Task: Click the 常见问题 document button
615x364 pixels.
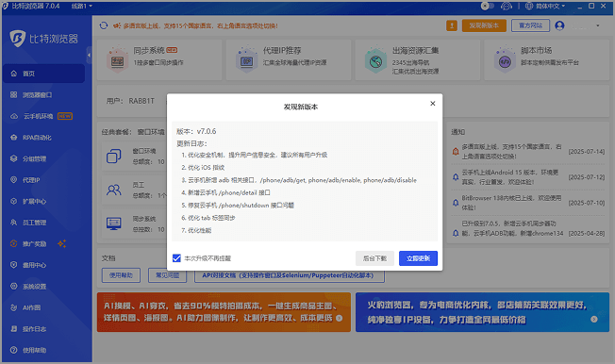Action: click(x=167, y=275)
